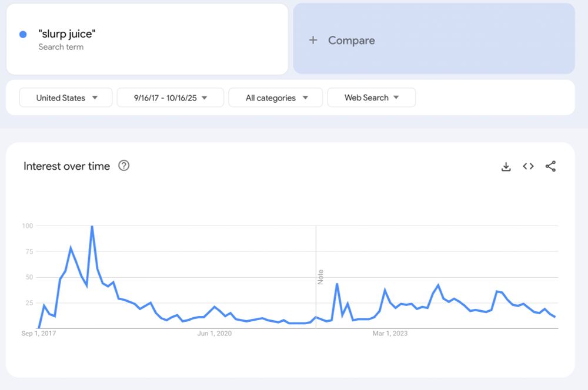This screenshot has width=588, height=390.
Task: Click the chart's highest peak at 100
Action: click(92, 227)
